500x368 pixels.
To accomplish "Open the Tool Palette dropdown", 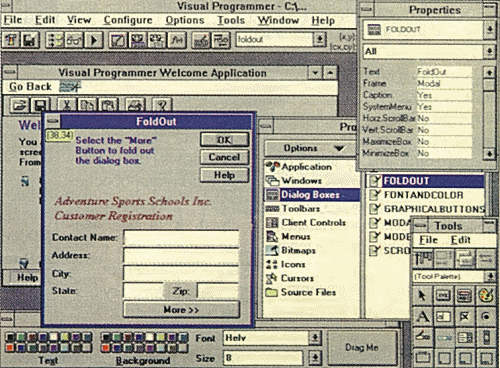I will pyautogui.click(x=490, y=276).
